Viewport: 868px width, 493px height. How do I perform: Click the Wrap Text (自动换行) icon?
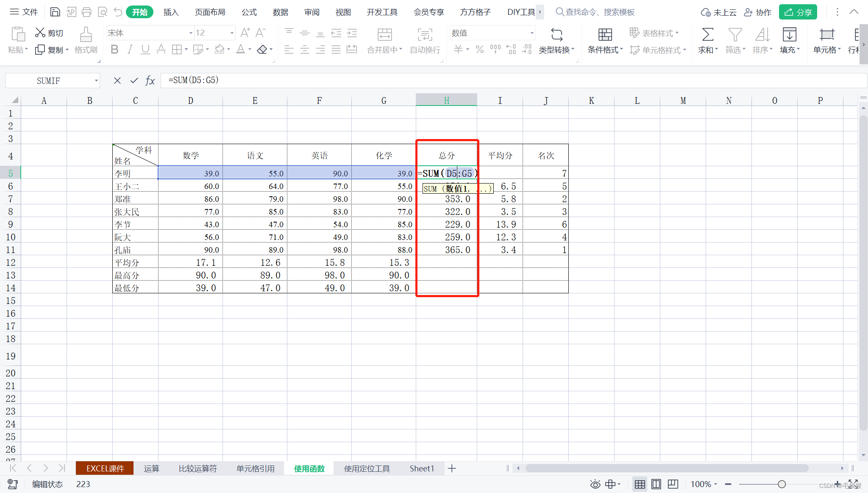pyautogui.click(x=425, y=34)
